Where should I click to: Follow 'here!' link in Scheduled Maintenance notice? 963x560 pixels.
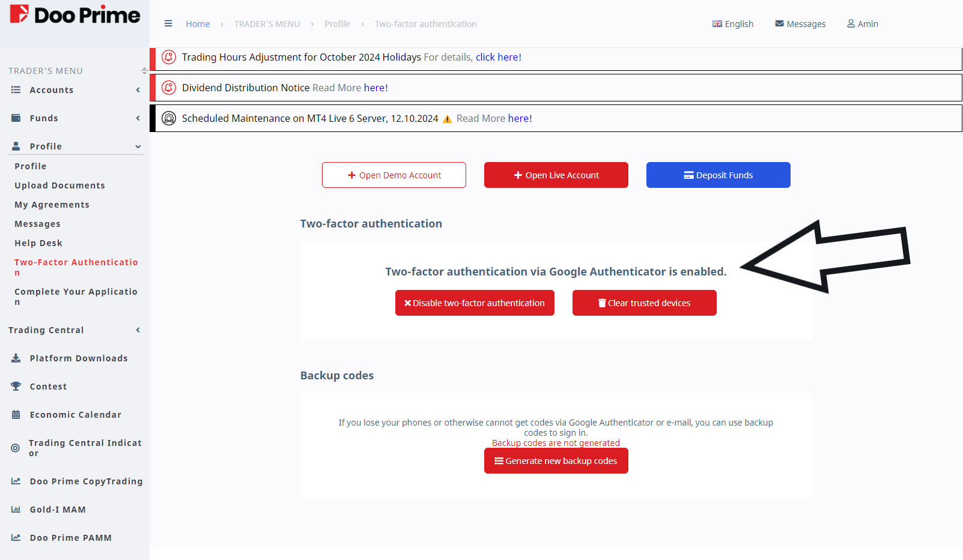pos(520,118)
